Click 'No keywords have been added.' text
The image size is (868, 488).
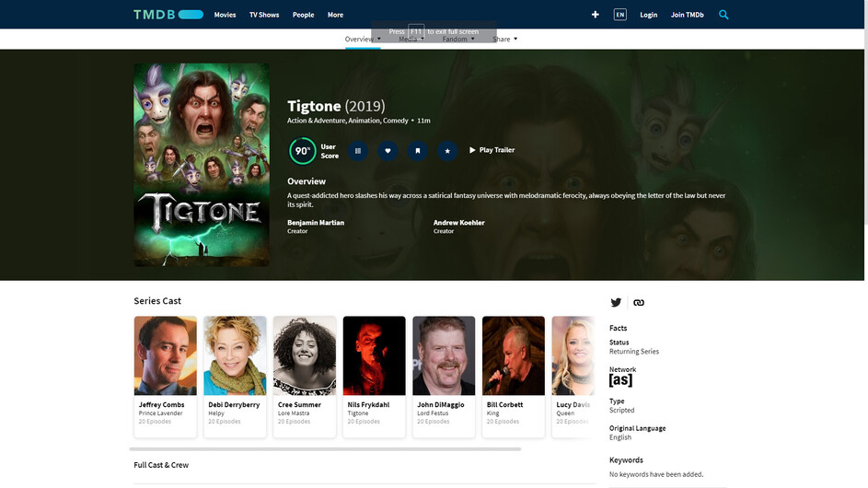(656, 474)
